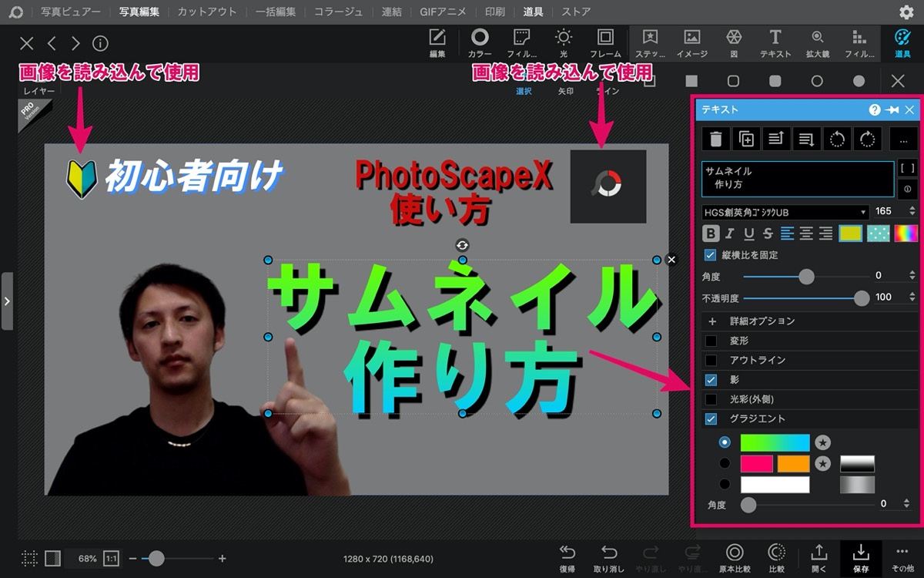Select the white gradient radio button

725,484
